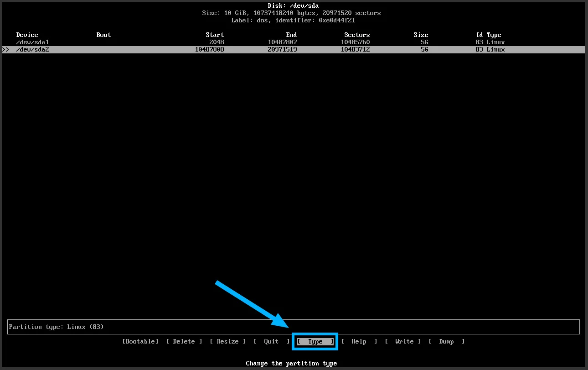Click the Label: dos identifier line
588x370 pixels.
point(293,20)
